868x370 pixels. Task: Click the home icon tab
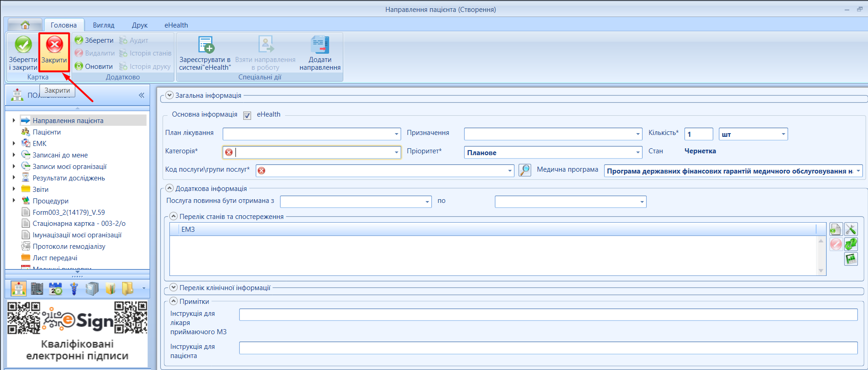[25, 25]
